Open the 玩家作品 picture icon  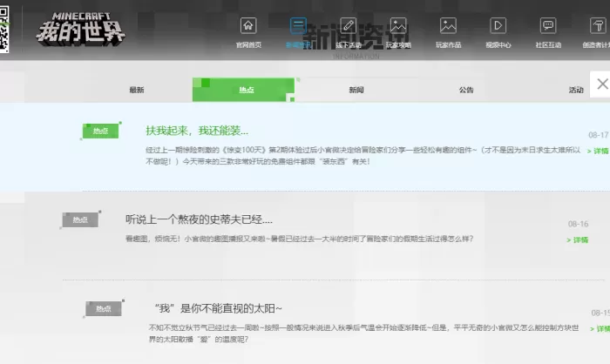[x=448, y=25]
